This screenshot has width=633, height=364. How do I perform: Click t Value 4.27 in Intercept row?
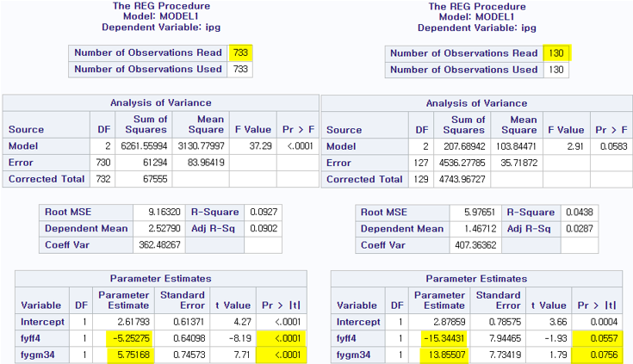click(x=244, y=322)
